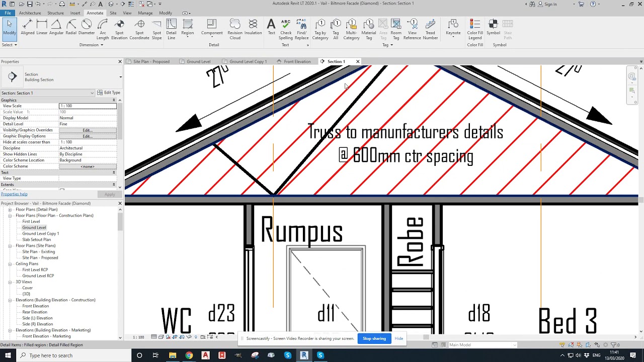The image size is (644, 362).
Task: Switch to the Architecture ribbon tab
Action: pyautogui.click(x=30, y=13)
